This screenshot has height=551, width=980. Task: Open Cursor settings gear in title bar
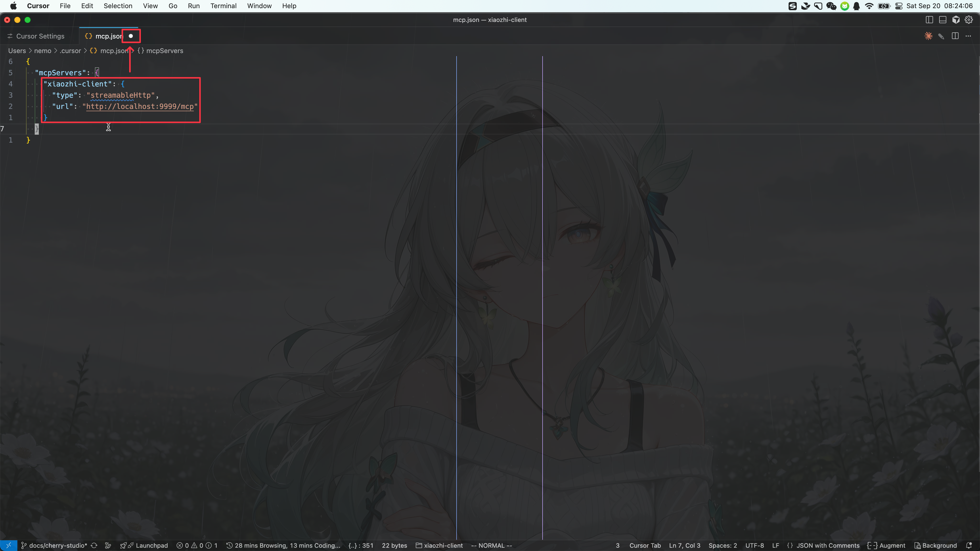tap(969, 20)
